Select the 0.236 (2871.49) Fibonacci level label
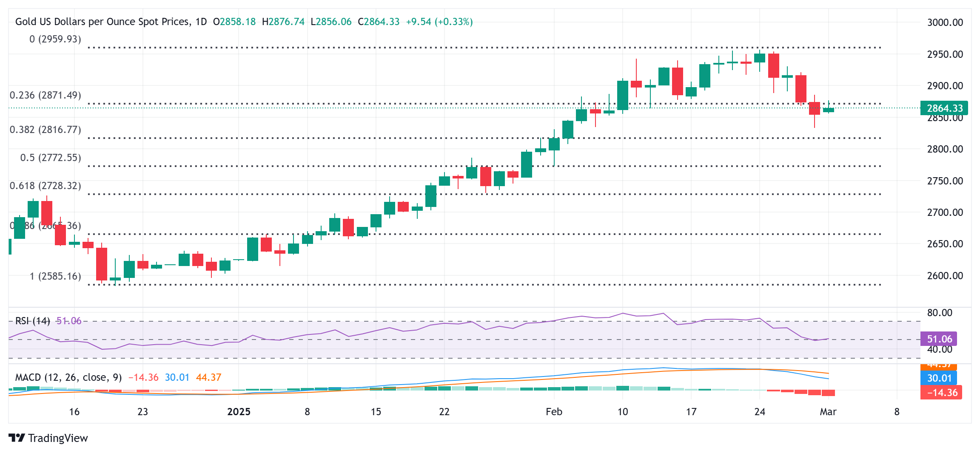 45,95
